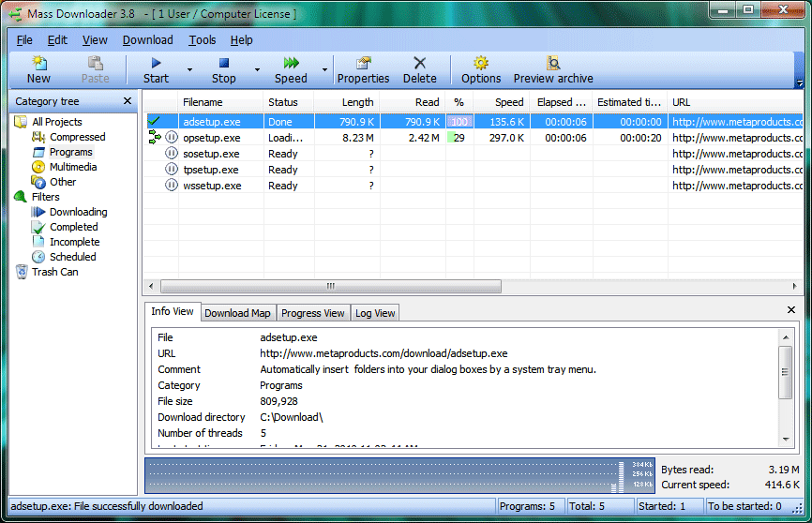Click the Completed filter checkmark icon

(x=38, y=227)
